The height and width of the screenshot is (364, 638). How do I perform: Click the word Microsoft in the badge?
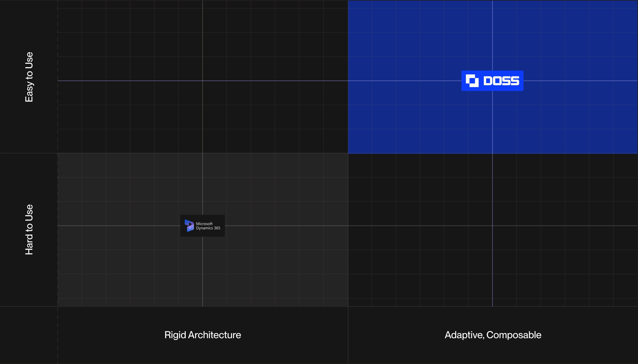point(204,224)
